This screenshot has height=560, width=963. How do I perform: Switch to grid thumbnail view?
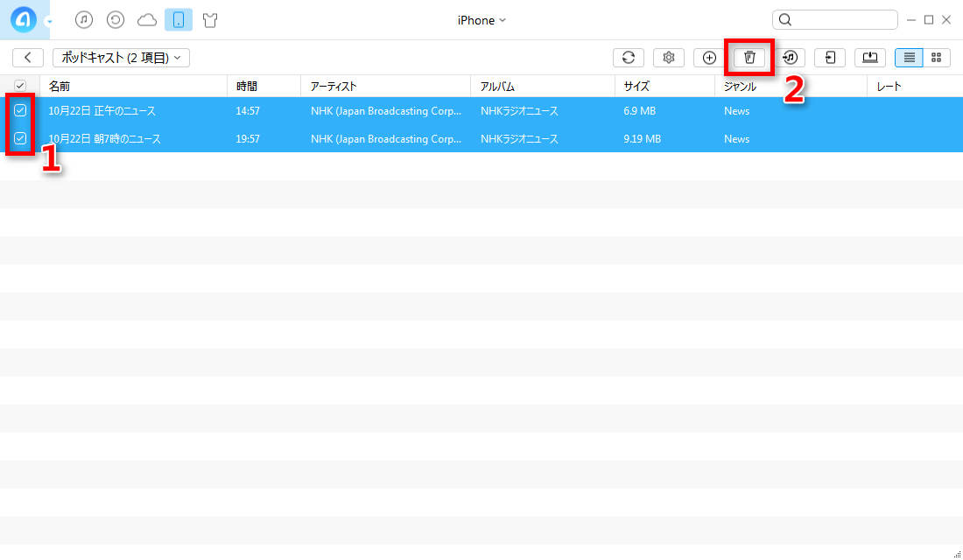pos(937,57)
